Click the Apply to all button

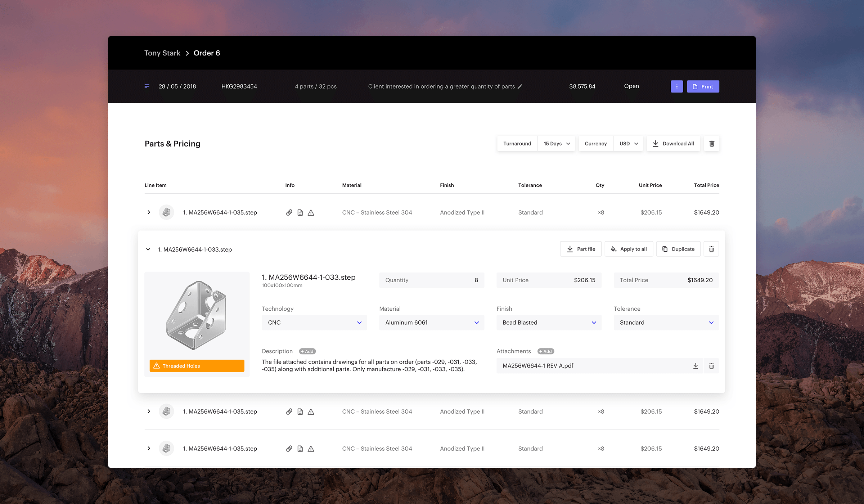[x=629, y=249]
